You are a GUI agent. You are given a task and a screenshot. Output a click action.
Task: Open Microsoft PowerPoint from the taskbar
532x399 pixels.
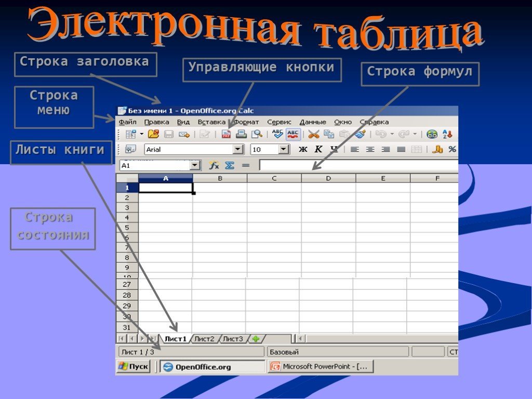320,367
